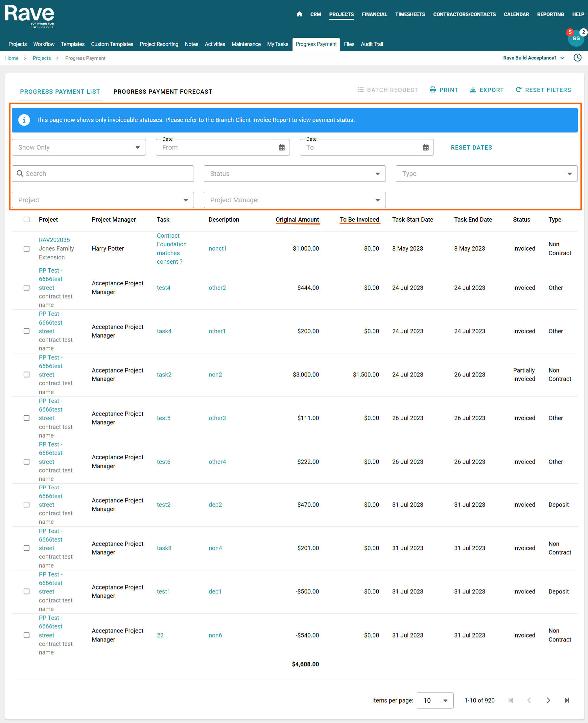The image size is (588, 723).
Task: Click the Home icon in top navigation
Action: [299, 14]
